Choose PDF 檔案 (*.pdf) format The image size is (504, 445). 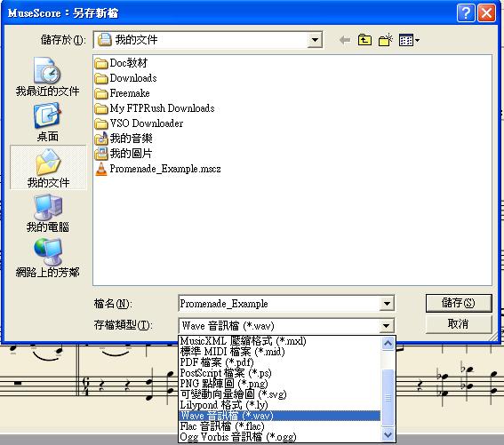click(217, 362)
